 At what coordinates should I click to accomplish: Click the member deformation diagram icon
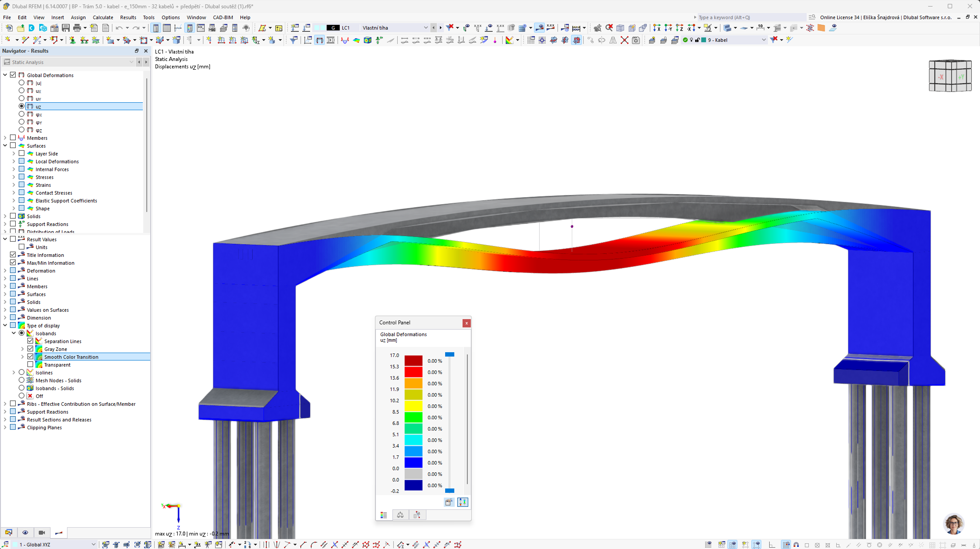coord(345,40)
